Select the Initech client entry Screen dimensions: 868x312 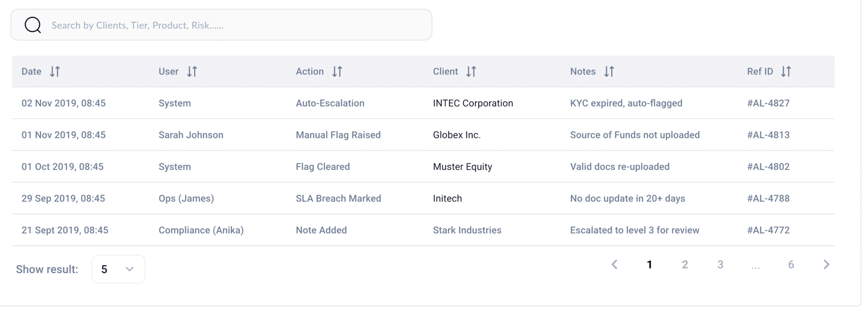448,198
